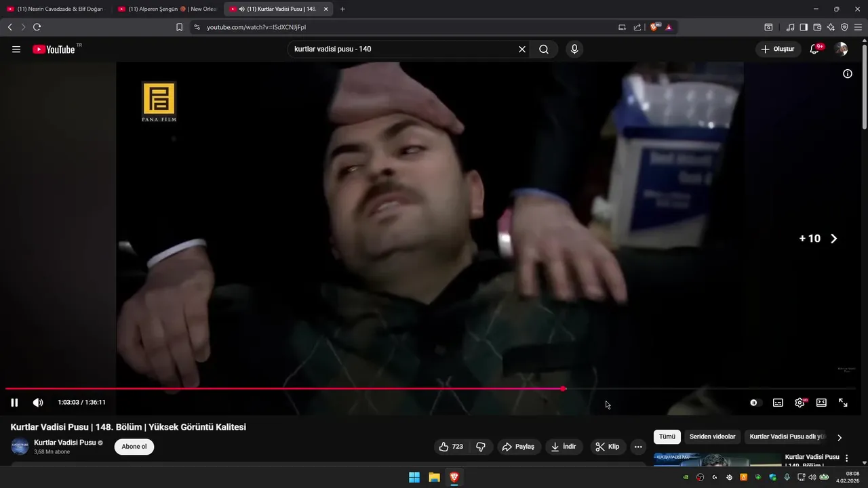Screen dimensions: 868x488
Task: Open Kurtlar Vadisi Pusu channel name
Action: pos(65,443)
